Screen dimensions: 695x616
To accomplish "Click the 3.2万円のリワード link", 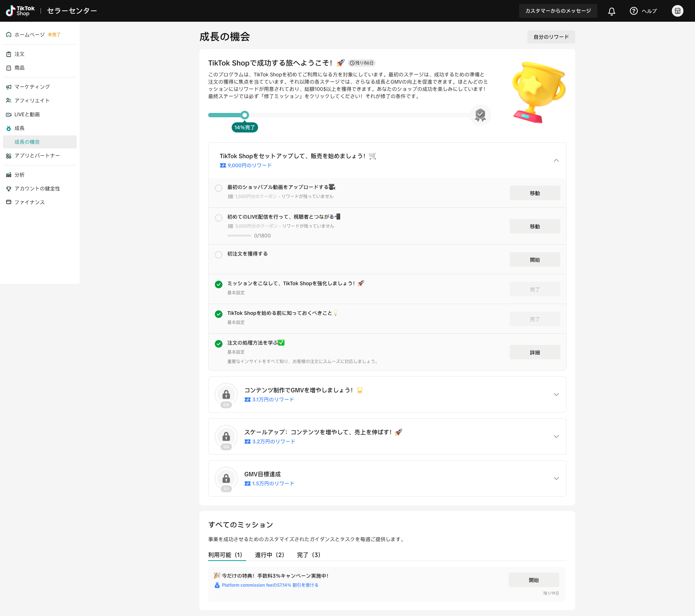I will point(274,442).
